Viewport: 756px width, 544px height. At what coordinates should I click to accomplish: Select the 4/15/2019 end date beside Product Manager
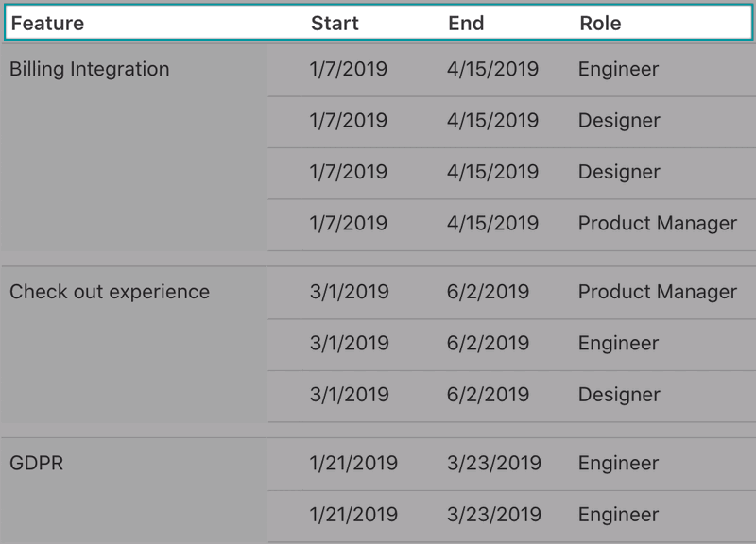click(x=492, y=224)
